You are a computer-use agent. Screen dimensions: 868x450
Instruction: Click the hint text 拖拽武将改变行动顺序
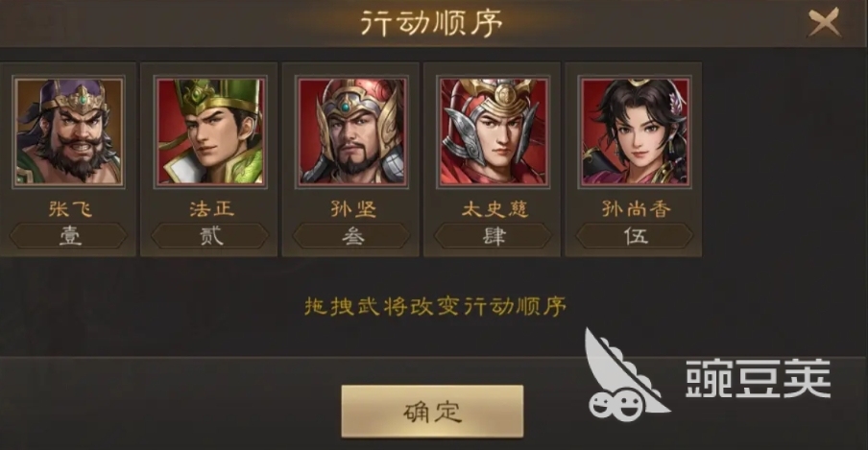tap(435, 306)
